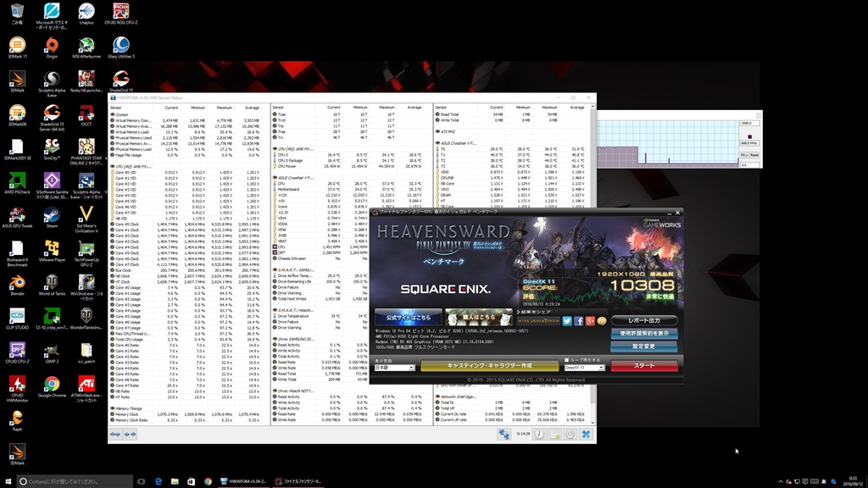Select Total CPU Usage sensor row
The width and height of the screenshot is (868, 488).
(x=186, y=339)
